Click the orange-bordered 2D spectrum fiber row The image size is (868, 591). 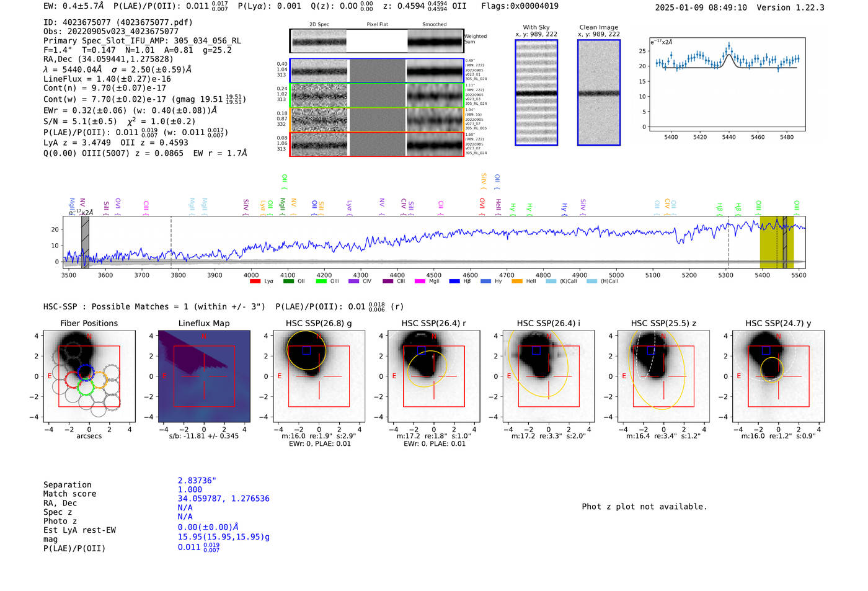click(377, 120)
